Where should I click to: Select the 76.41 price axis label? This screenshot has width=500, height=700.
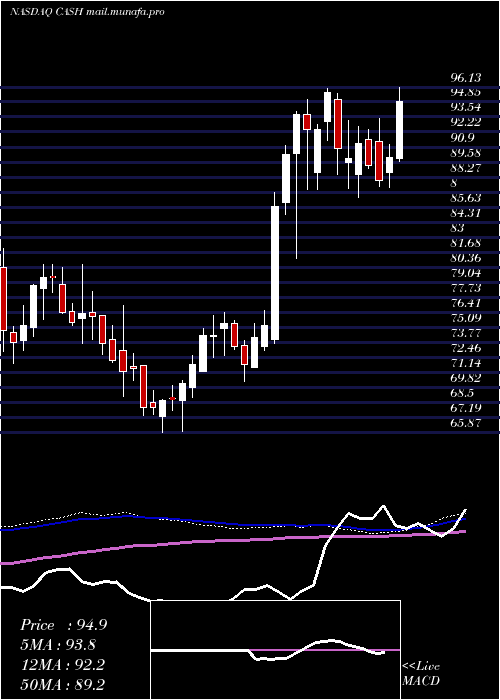pos(465,303)
